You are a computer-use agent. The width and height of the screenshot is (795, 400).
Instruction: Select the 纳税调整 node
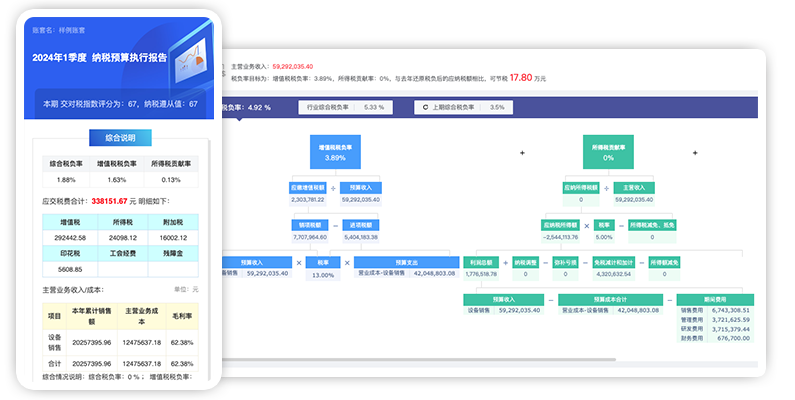pyautogui.click(x=525, y=263)
